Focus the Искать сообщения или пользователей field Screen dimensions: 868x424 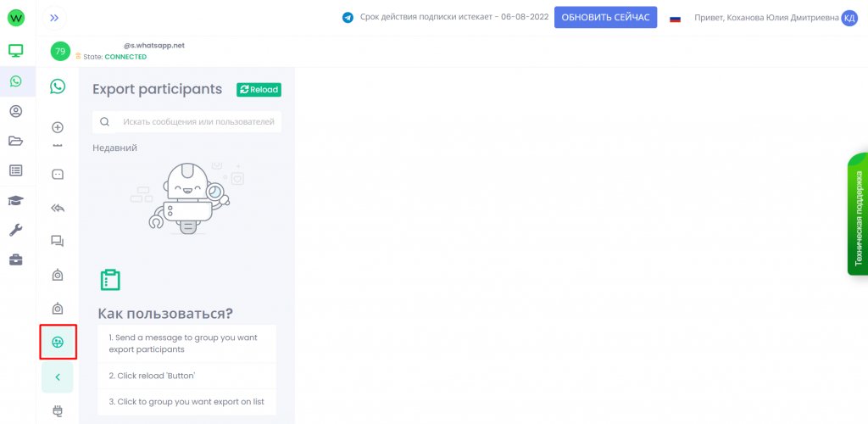(186, 122)
